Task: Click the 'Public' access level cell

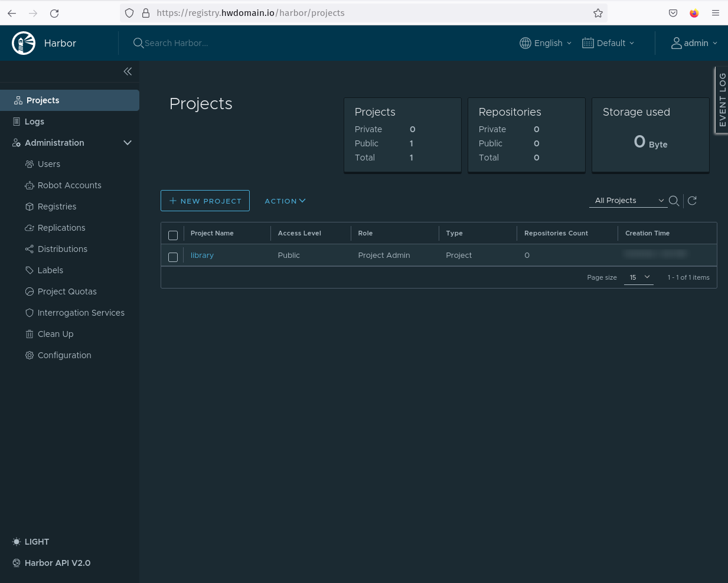Action: pyautogui.click(x=289, y=256)
